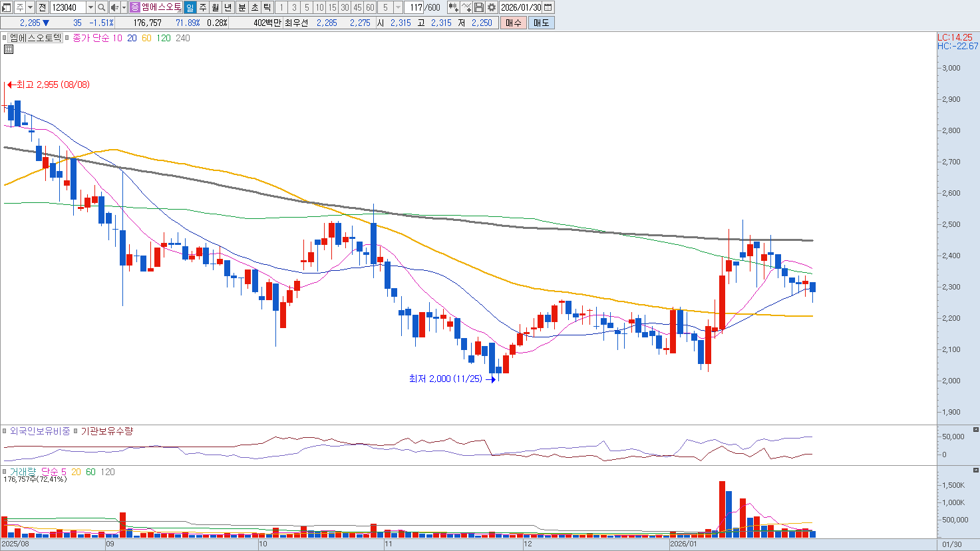This screenshot has height=551, width=980.
Task: Click the add candlestick indicator icon
Action: 453,7
